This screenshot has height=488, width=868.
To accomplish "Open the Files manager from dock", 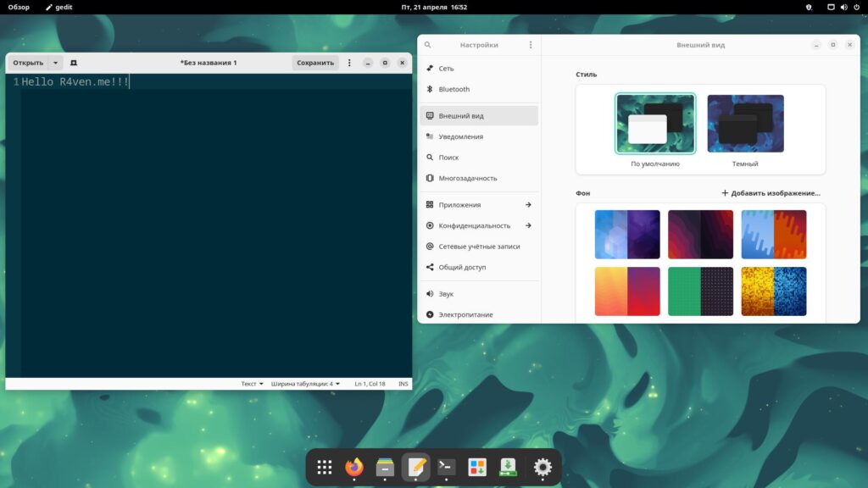I will tap(385, 467).
